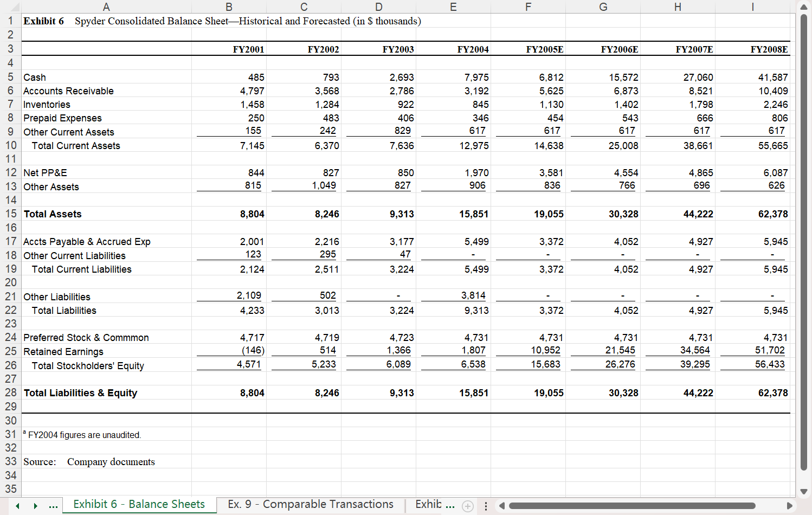Click the horizontal scrollbar thumb
This screenshot has height=515, width=812.
click(632, 506)
